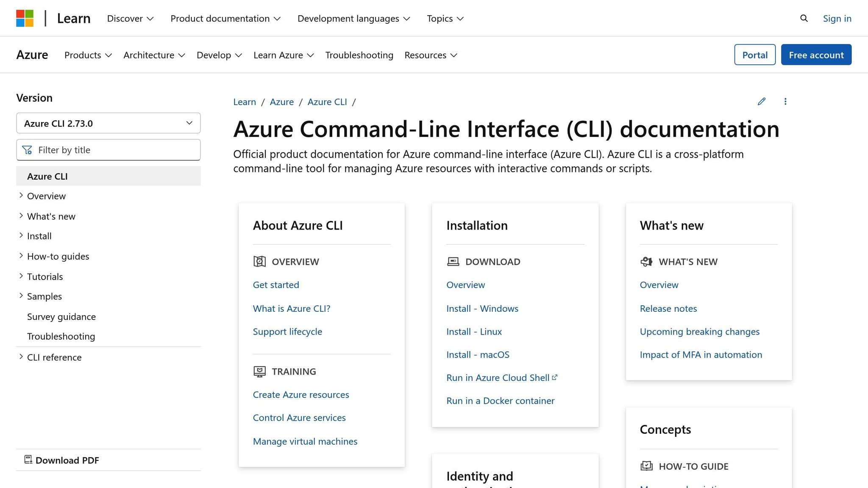
Task: Open the three-dot more actions menu
Action: 785,101
